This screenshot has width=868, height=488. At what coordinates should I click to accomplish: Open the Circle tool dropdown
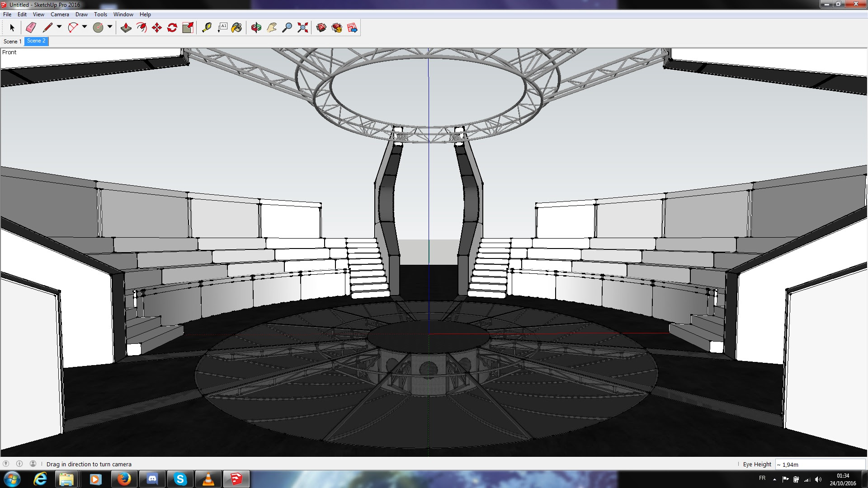click(x=110, y=27)
